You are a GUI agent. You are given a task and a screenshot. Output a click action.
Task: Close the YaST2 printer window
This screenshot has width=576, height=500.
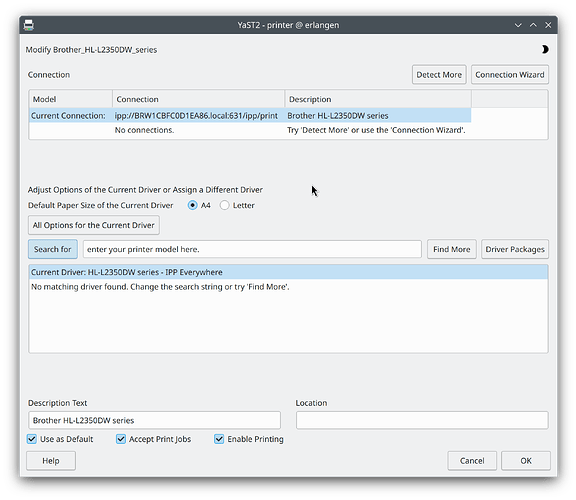[548, 25]
